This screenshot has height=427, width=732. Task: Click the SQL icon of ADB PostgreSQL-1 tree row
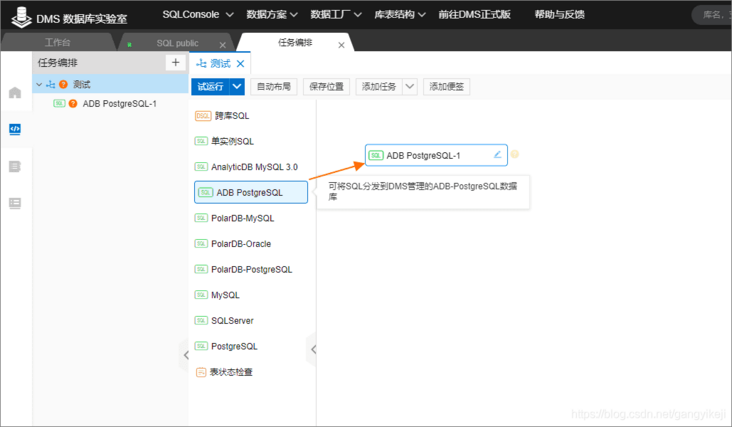(x=59, y=103)
